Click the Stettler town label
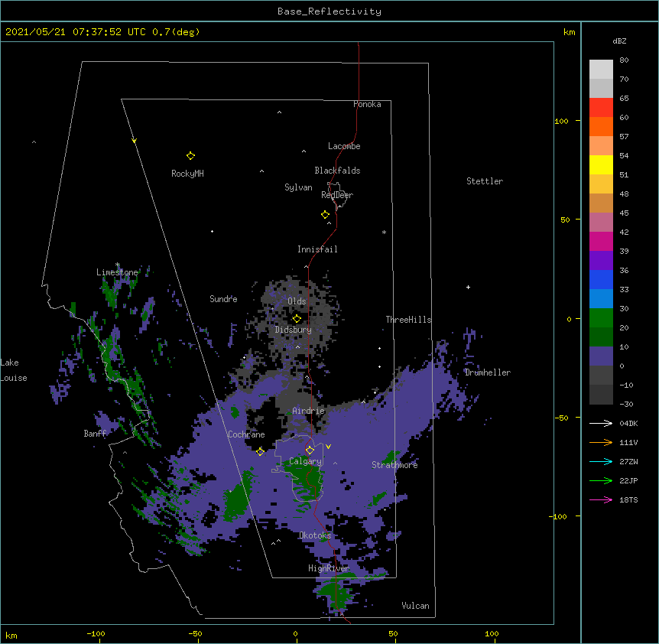Viewport: 659px width, 644px height. [485, 181]
